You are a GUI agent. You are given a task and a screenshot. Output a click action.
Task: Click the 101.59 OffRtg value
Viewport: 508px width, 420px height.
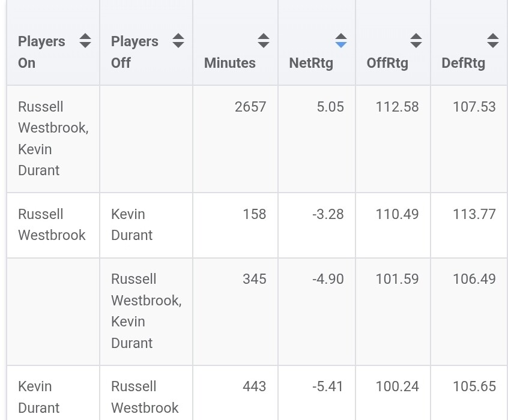(397, 279)
